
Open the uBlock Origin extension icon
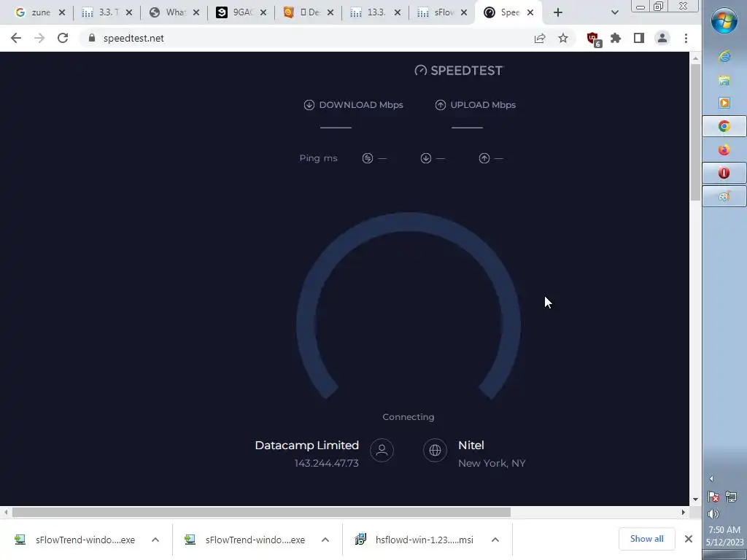(x=594, y=39)
